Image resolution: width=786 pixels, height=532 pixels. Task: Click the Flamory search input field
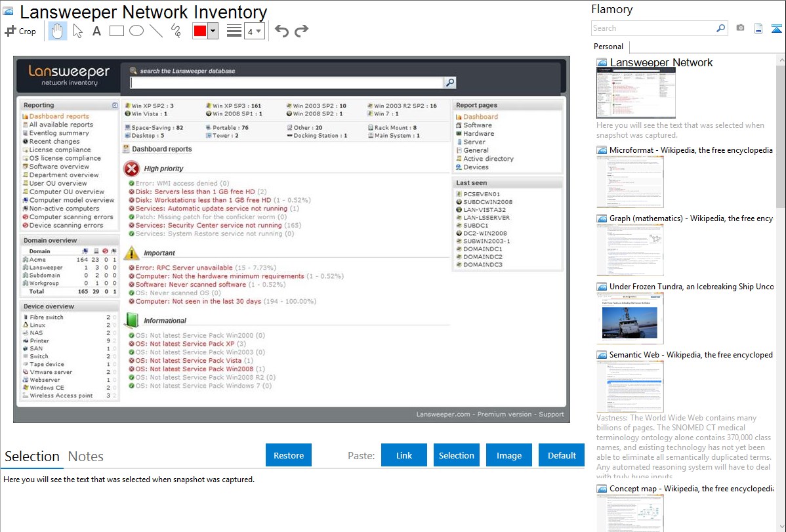pos(653,29)
